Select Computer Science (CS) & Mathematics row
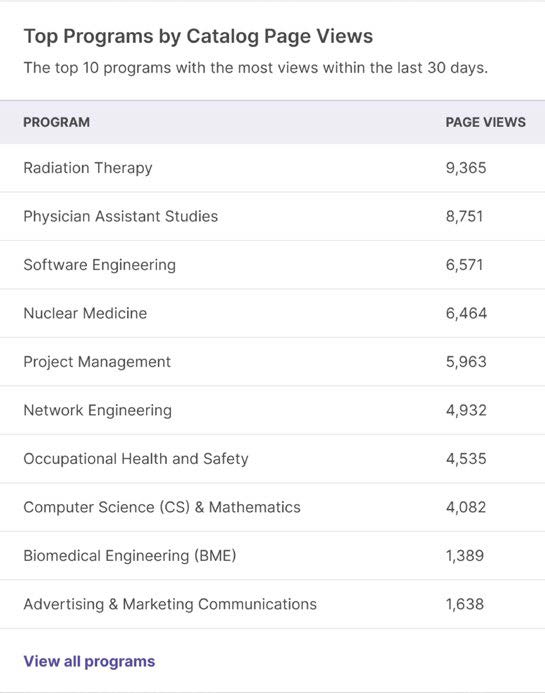The height and width of the screenshot is (693, 545). (x=272, y=507)
